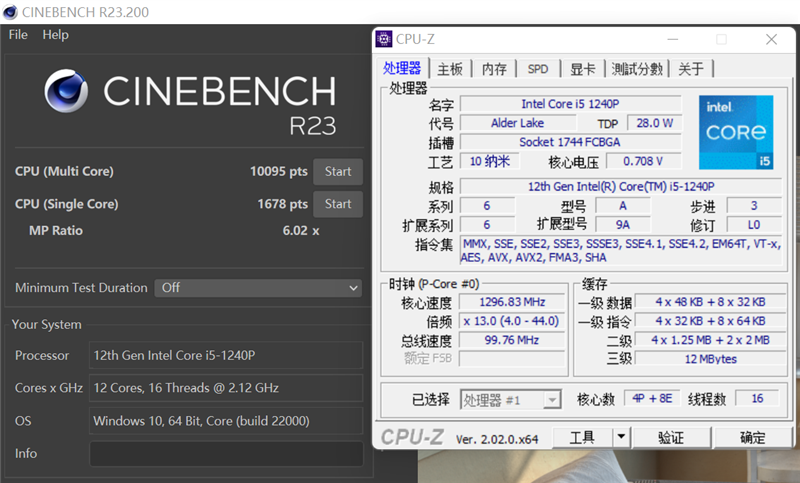Click the Cinebench R23 sphere logo

coord(66,91)
